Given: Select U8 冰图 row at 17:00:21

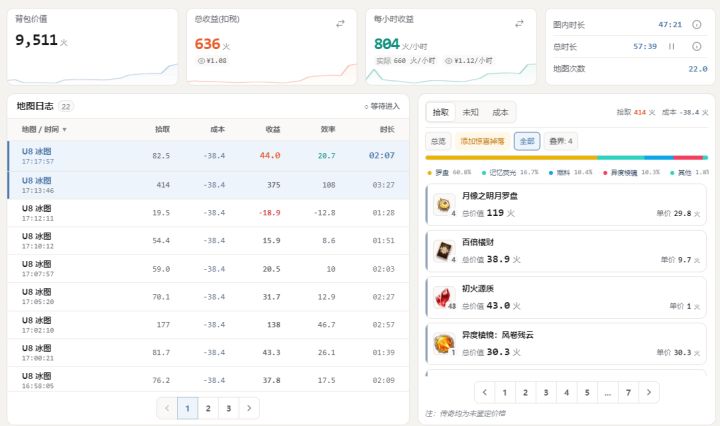Looking at the screenshot, I should point(208,353).
